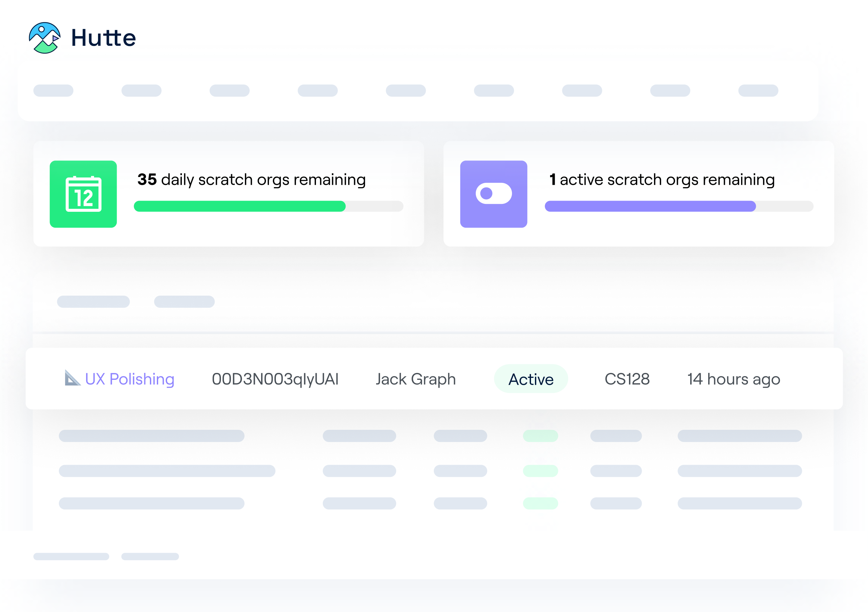Click the first placeholder link at page bottom
This screenshot has width=868, height=612.
[x=71, y=556]
